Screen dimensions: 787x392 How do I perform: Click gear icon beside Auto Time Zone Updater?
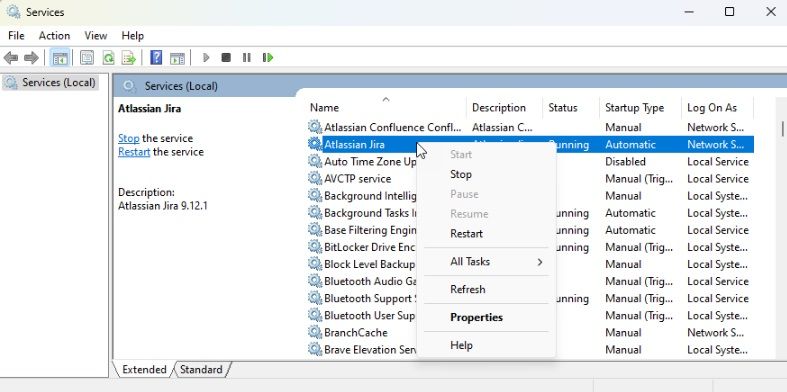pyautogui.click(x=315, y=161)
